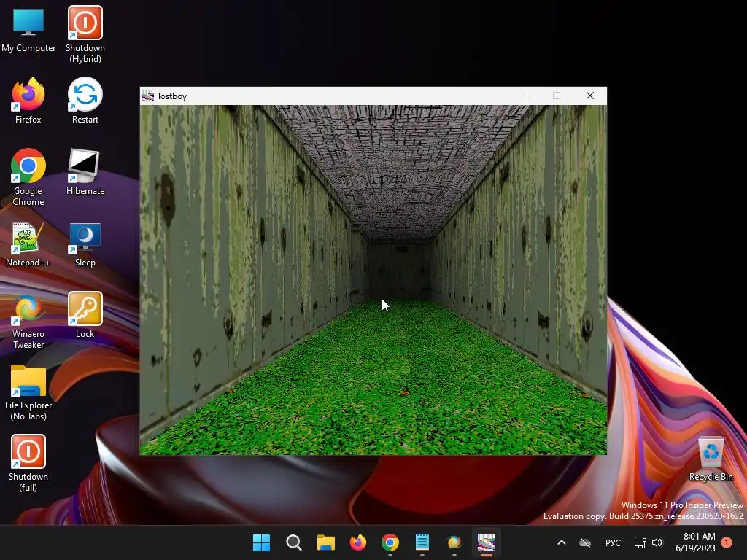747x560 pixels.
Task: Click inside the lostboy game view
Action: click(x=373, y=280)
